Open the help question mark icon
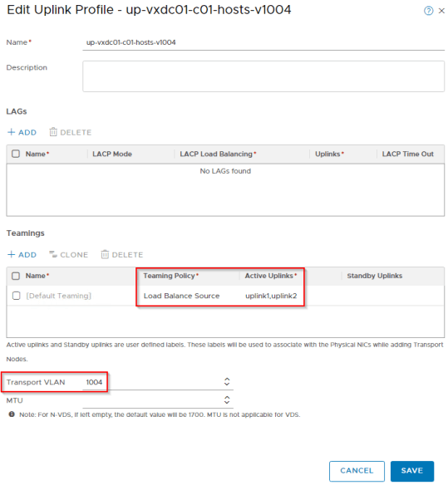The image size is (448, 485). tap(428, 11)
